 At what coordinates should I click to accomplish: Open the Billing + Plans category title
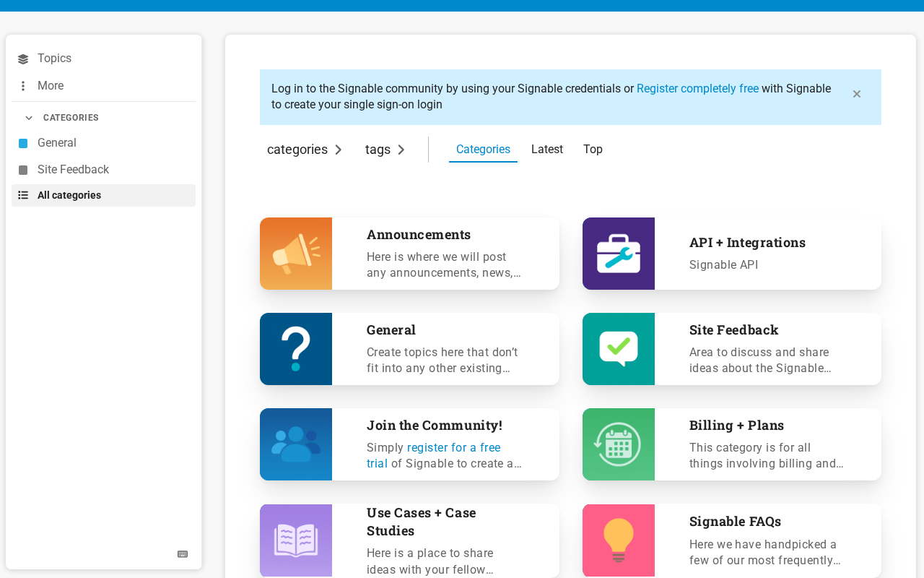click(x=736, y=426)
